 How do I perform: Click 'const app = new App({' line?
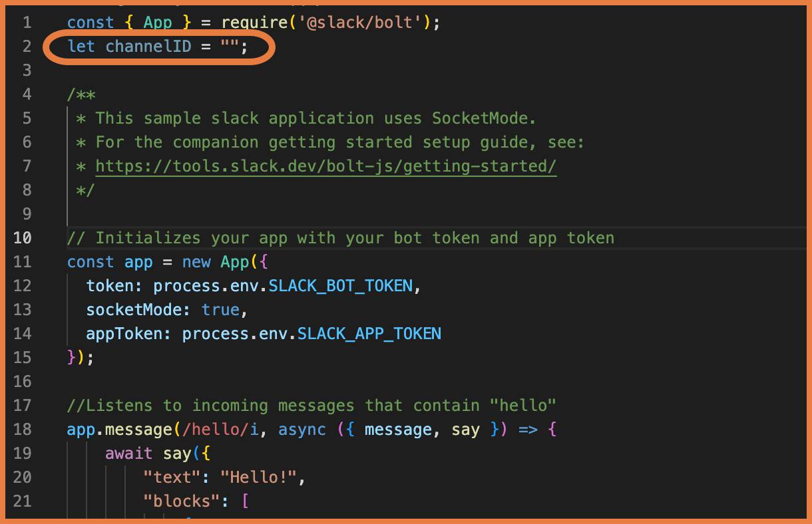pos(167,262)
